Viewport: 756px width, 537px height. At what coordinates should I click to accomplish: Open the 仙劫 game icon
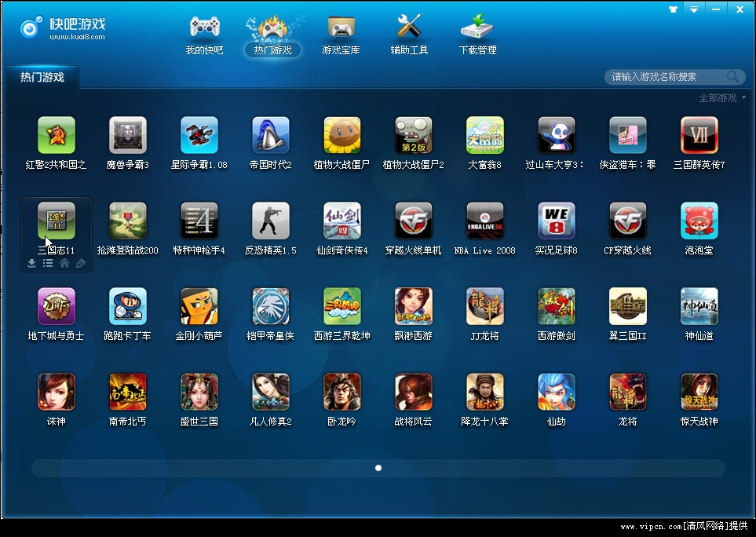[557, 392]
